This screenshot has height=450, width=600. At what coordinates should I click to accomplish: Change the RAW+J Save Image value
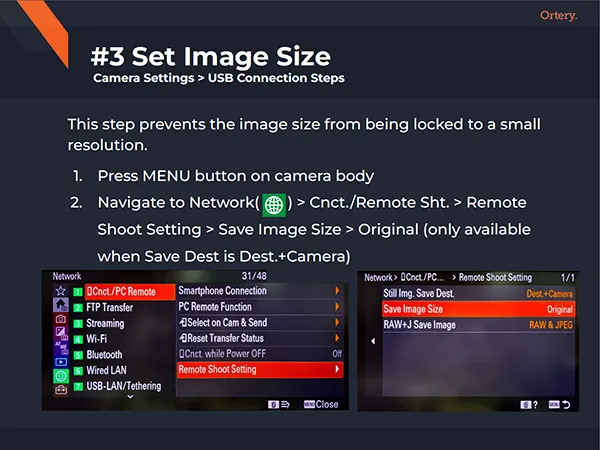[x=548, y=325]
